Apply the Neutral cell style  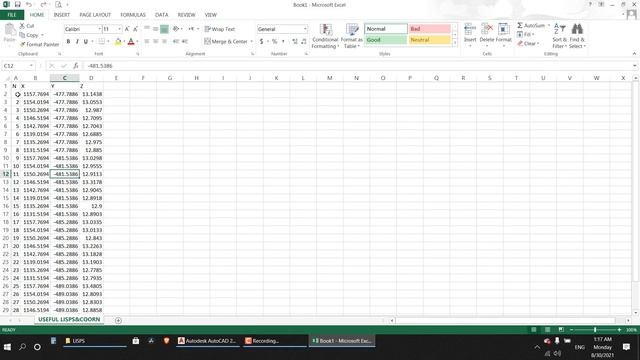(x=429, y=40)
